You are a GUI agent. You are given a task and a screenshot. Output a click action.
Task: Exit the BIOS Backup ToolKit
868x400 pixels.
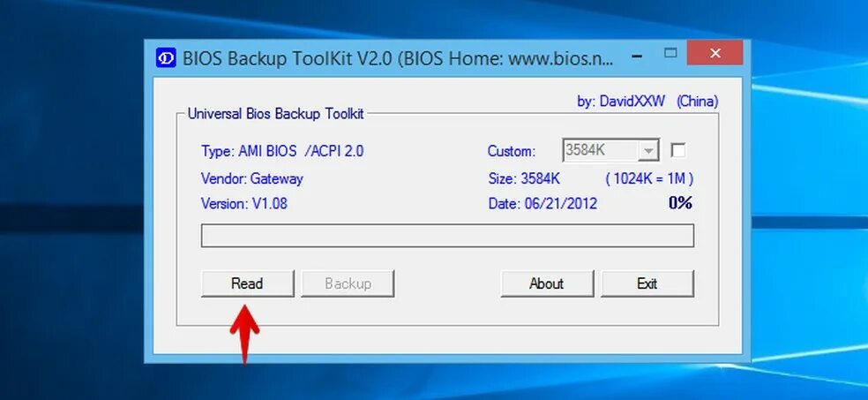pyautogui.click(x=647, y=283)
